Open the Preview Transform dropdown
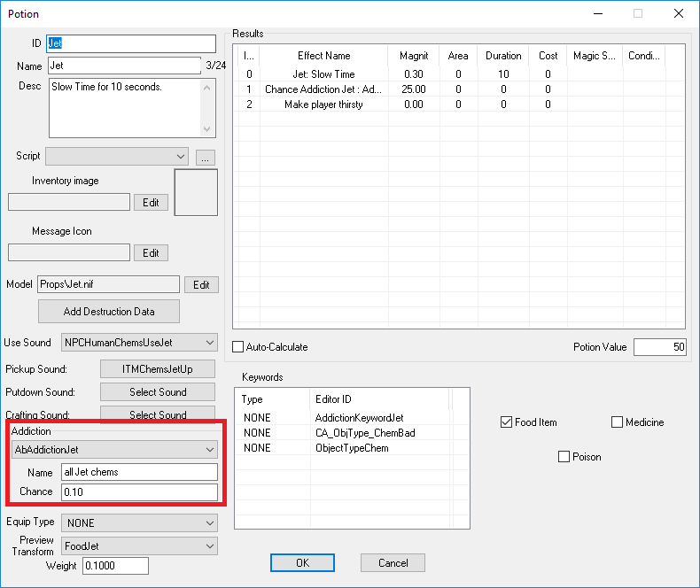Image resolution: width=700 pixels, height=588 pixels. [139, 546]
